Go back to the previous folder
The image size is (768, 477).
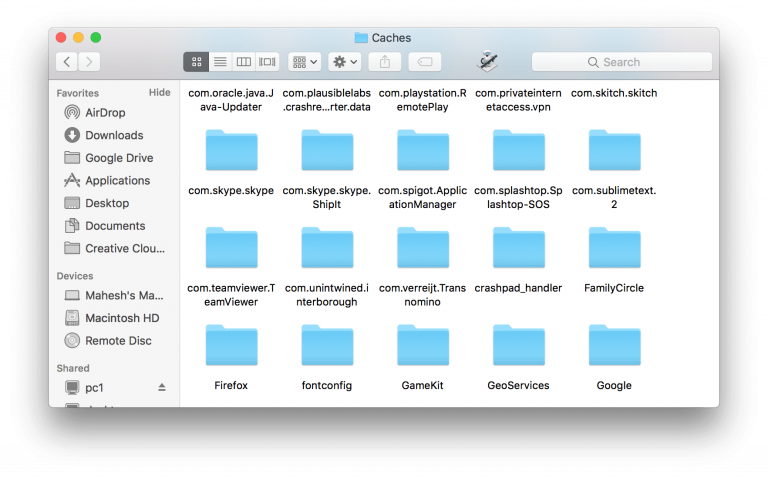tap(67, 62)
